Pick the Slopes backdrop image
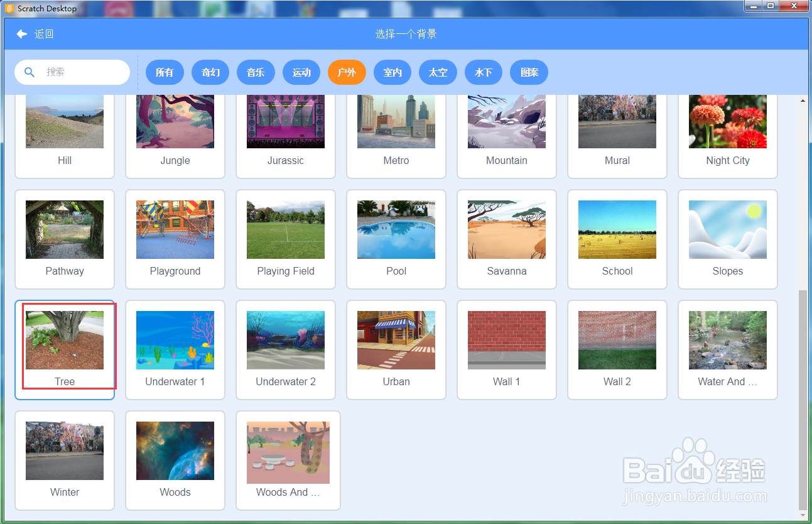This screenshot has height=524, width=812. click(728, 229)
